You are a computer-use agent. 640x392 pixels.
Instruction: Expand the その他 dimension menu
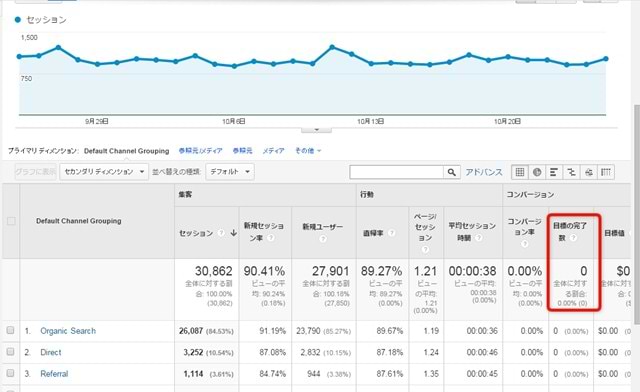(308, 151)
